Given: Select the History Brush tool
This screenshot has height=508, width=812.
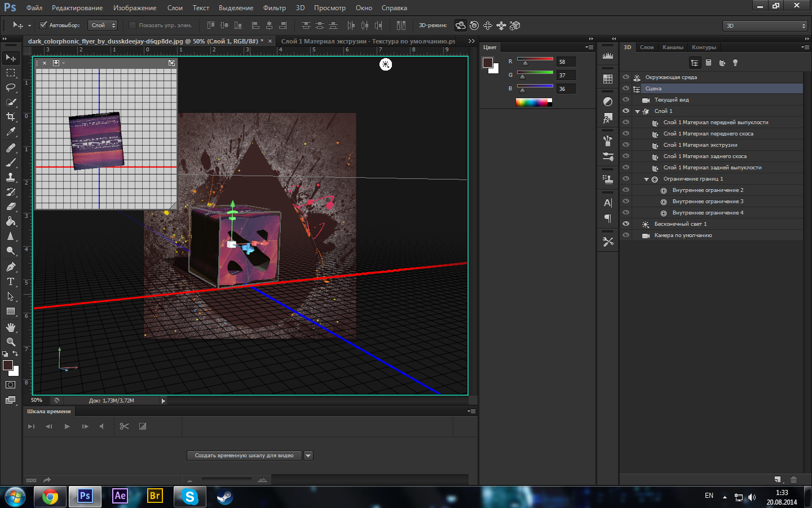Looking at the screenshot, I should coord(11,192).
